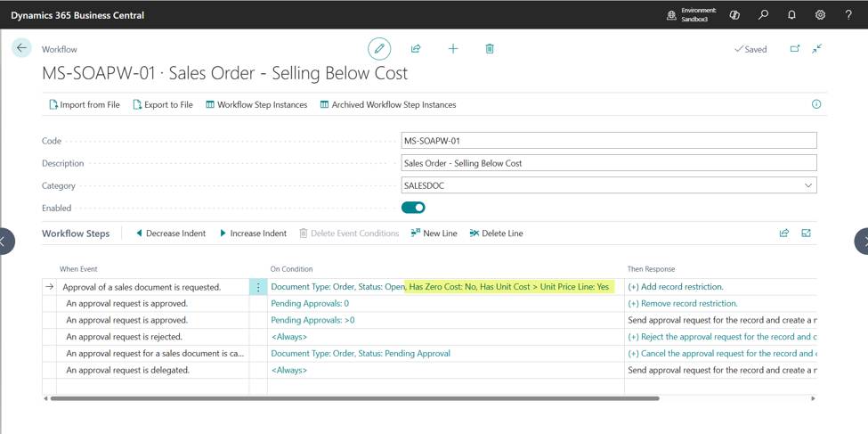The height and width of the screenshot is (434, 868).
Task: Open Has Zero Cost condition link
Action: coord(440,287)
